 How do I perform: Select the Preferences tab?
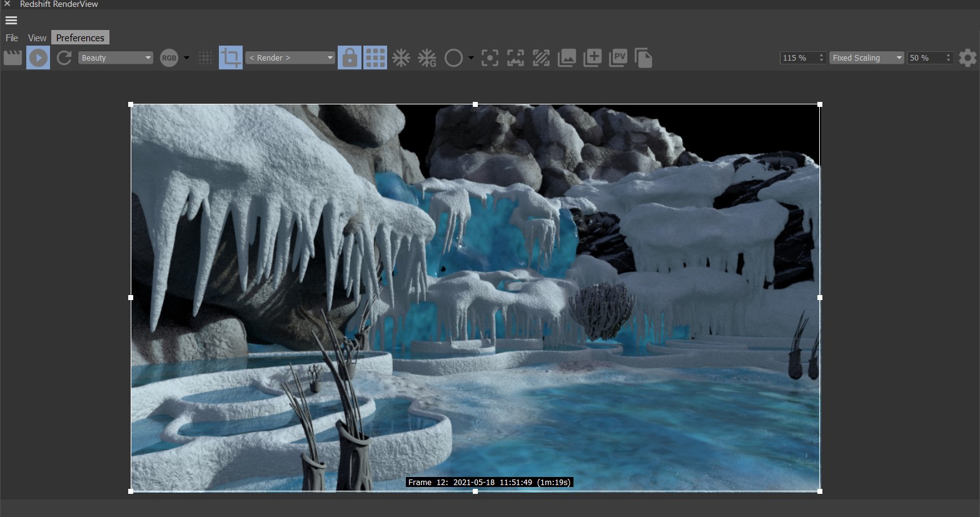tap(80, 38)
